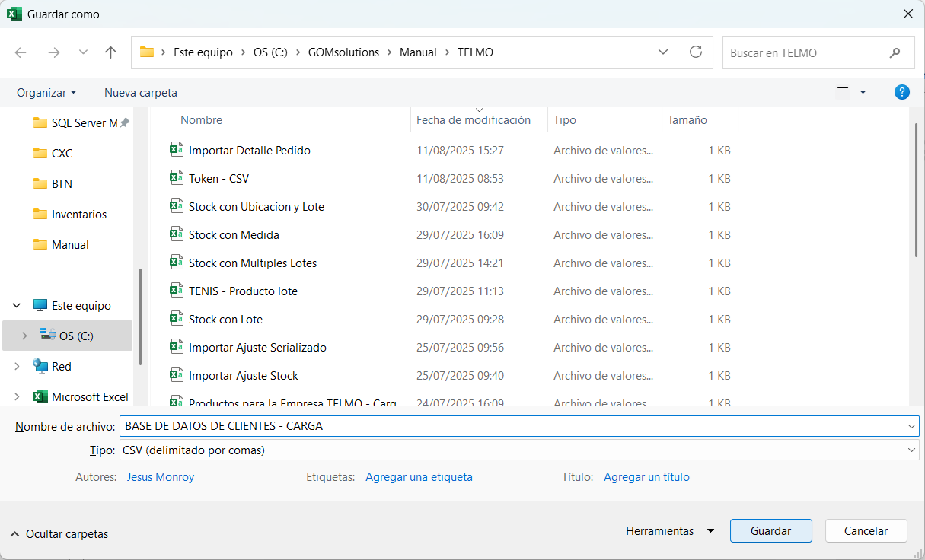Open the Organizar menu
925x560 pixels.
pyautogui.click(x=46, y=92)
